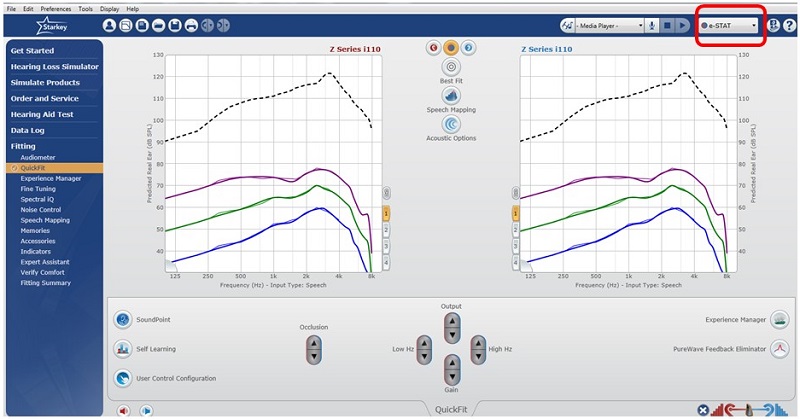This screenshot has width=800, height=419.
Task: Increase Low Hz with up arrow
Action: point(424,343)
